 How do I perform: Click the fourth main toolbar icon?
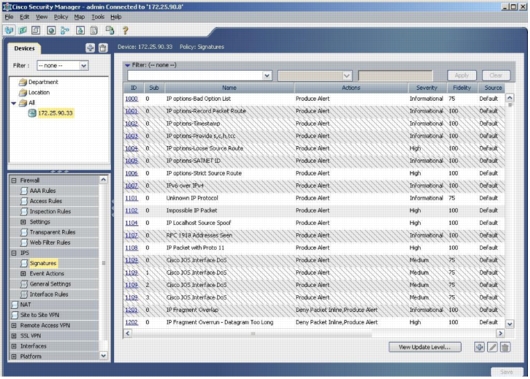pos(51,30)
